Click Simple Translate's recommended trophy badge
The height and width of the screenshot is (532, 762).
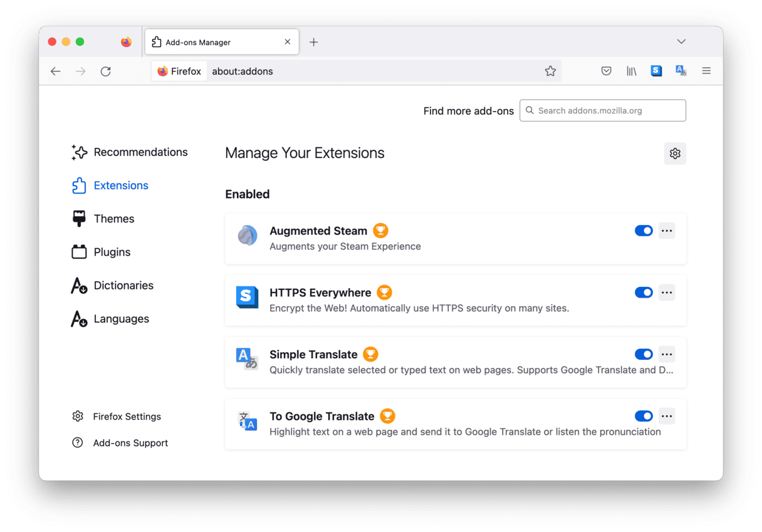tap(370, 355)
